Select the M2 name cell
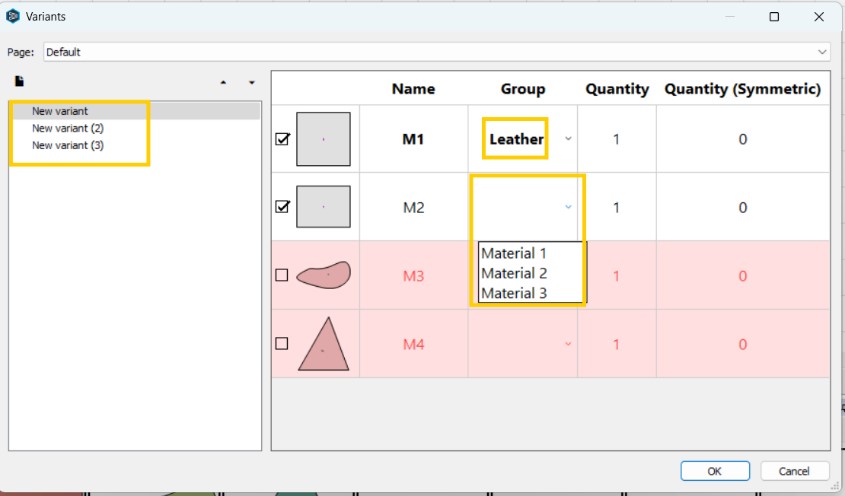This screenshot has width=845, height=496. [x=413, y=208]
